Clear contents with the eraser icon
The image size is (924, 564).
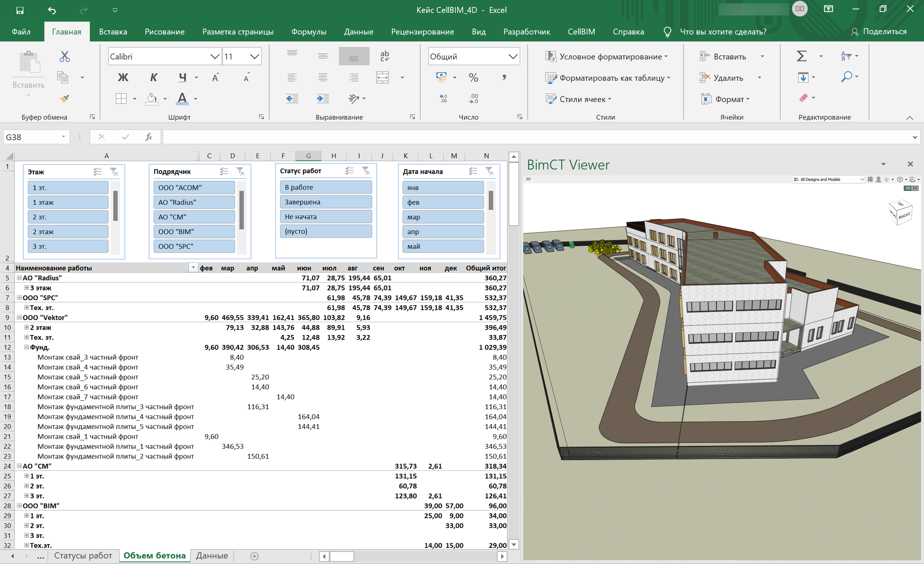click(x=803, y=98)
